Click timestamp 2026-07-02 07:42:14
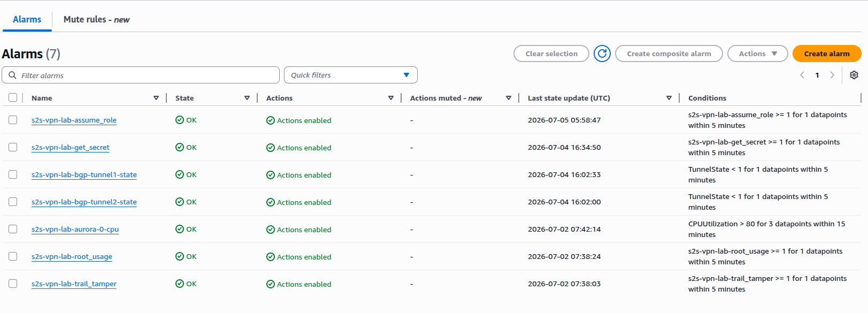This screenshot has width=868, height=313. pyautogui.click(x=564, y=229)
